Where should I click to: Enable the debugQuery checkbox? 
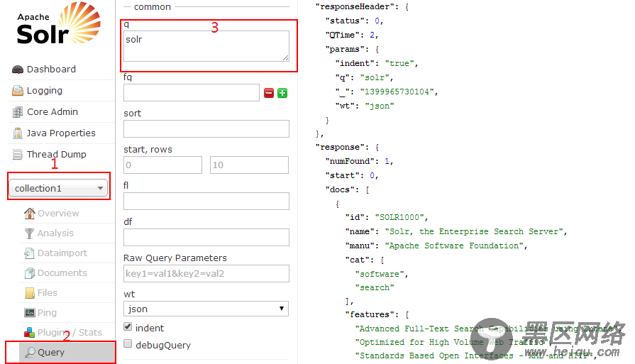tap(128, 343)
